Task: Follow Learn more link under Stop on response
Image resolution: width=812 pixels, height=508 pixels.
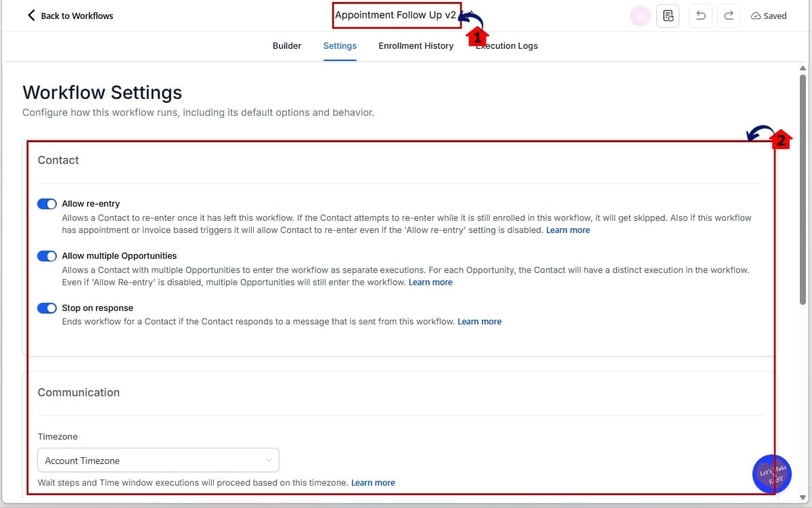Action: 479,322
